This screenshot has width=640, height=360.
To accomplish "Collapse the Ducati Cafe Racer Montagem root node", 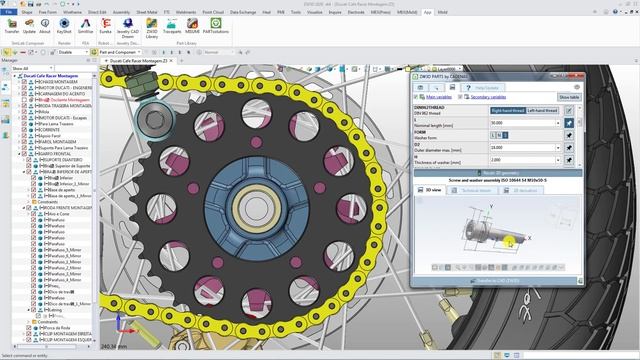I will 15,76.
